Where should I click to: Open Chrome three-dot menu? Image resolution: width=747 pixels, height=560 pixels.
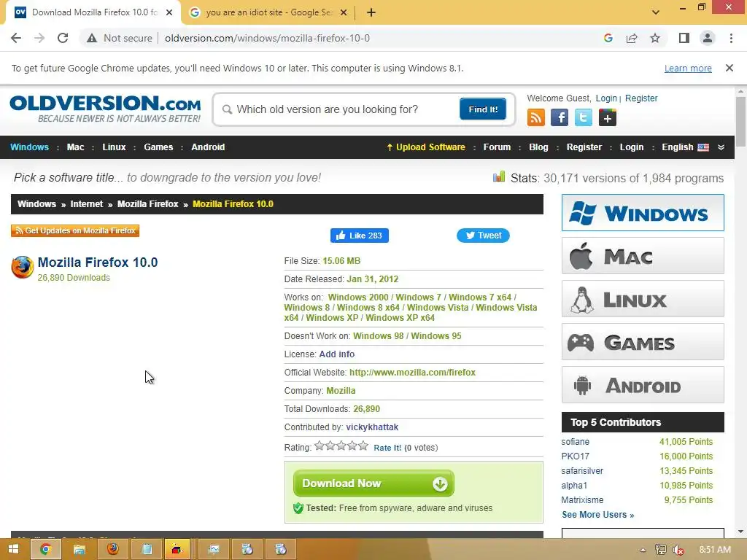[731, 38]
